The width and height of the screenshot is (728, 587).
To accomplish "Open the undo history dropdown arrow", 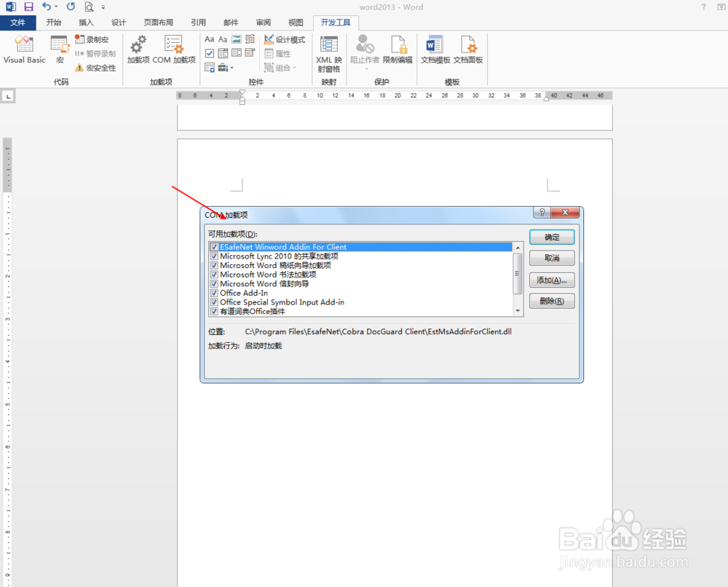I will click(56, 7).
